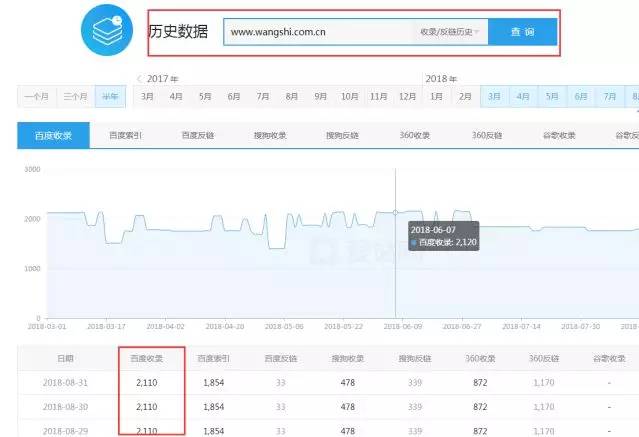
Task: Select the 三个月 time range option
Action: [75, 96]
